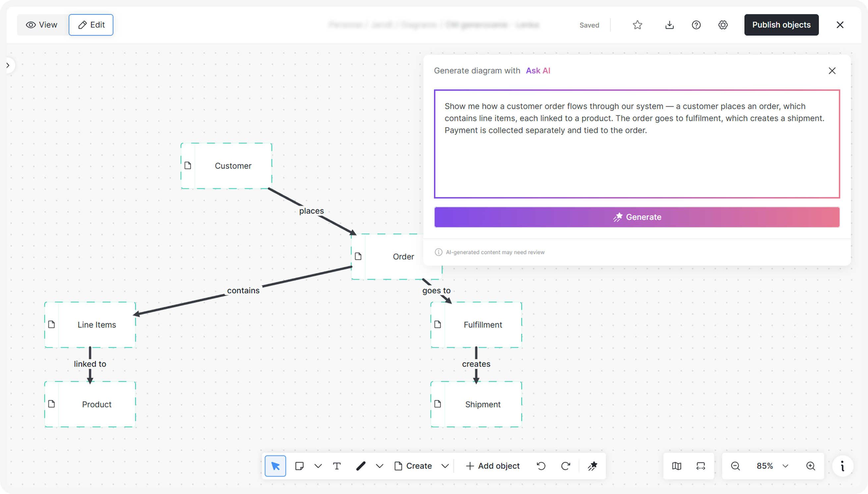Click the document icon on Order node
The image size is (868, 494).
[x=358, y=256]
